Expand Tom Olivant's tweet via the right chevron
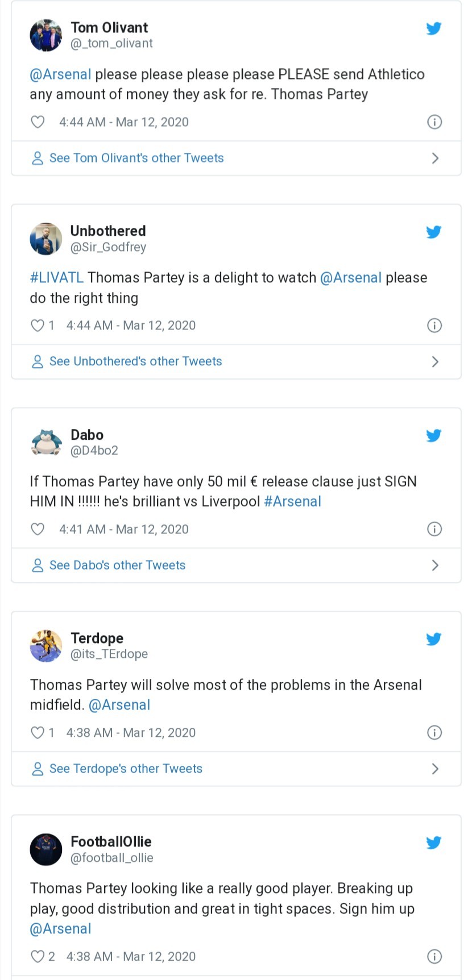This screenshot has width=464, height=980. [436, 158]
